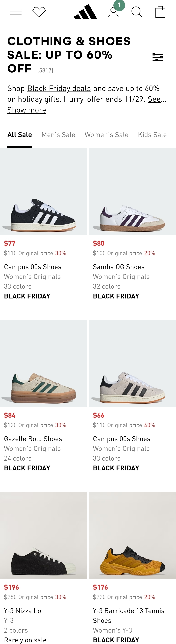Open the black Campus 00s shoe image
176x644 pixels.
pos(43,191)
